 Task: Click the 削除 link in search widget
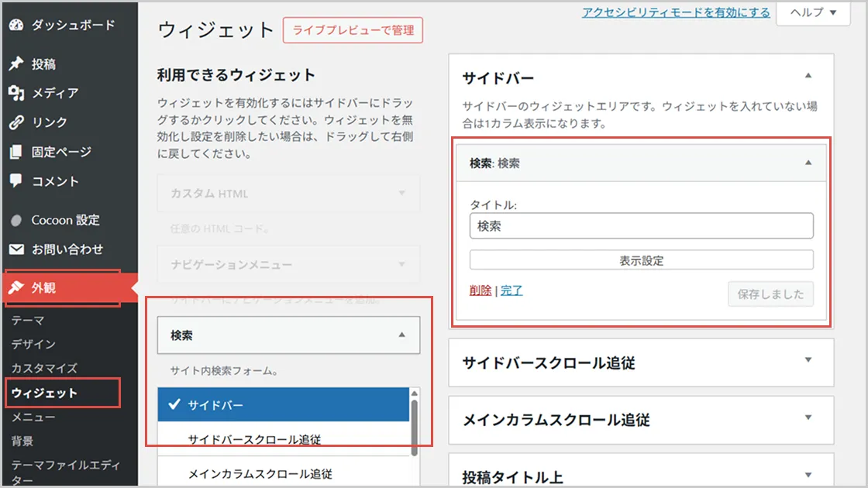(480, 290)
